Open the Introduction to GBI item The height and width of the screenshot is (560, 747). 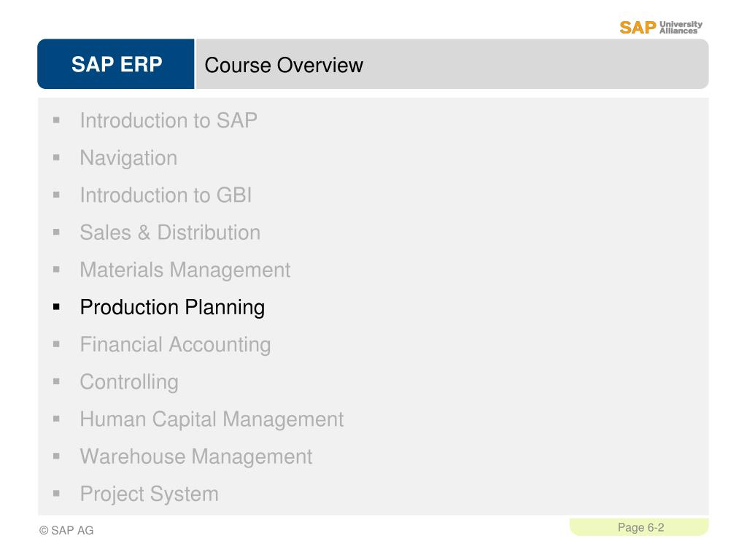(166, 195)
